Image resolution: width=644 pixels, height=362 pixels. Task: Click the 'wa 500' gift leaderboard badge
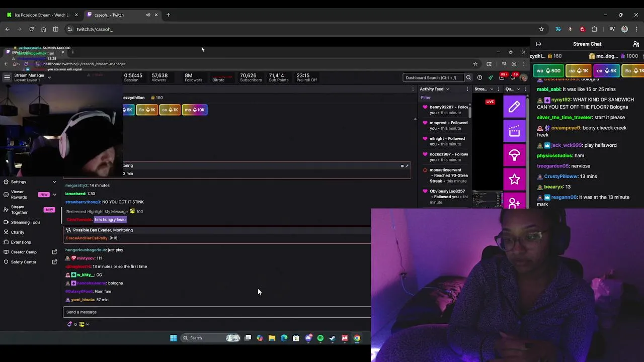pos(548,71)
